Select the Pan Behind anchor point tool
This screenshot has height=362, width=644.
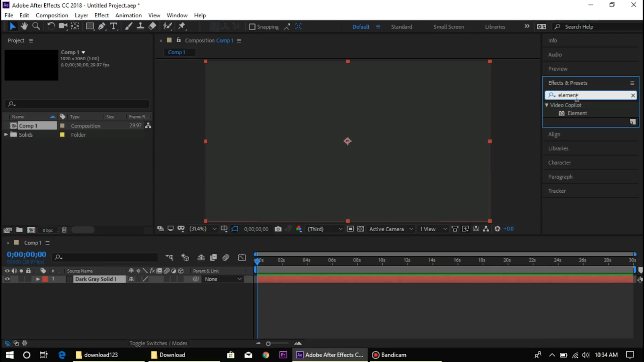(x=75, y=27)
